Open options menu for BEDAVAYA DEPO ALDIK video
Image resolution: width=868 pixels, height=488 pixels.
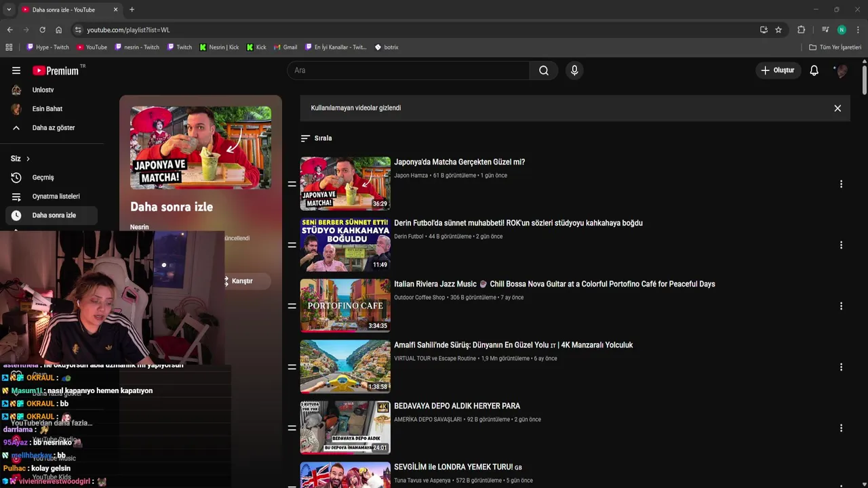pos(841,428)
